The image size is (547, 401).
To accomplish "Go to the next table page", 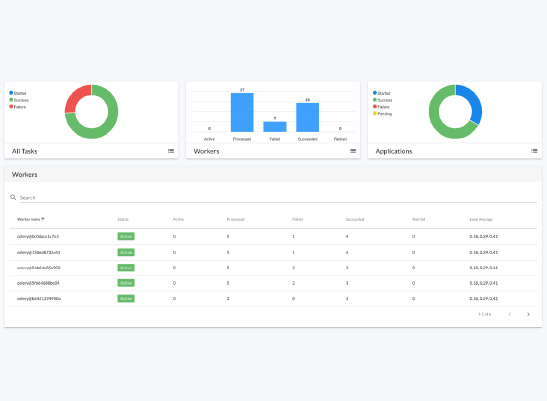I will [528, 314].
